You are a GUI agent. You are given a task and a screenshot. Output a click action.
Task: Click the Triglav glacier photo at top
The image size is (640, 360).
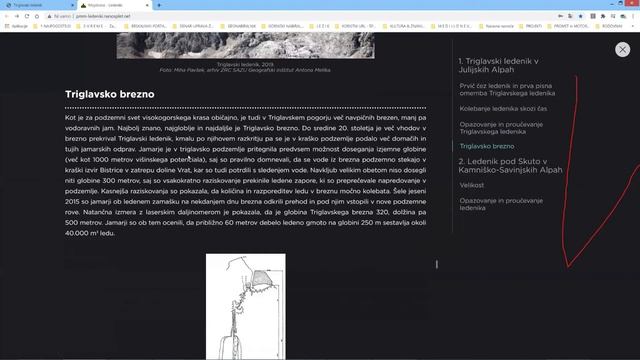pos(246,45)
